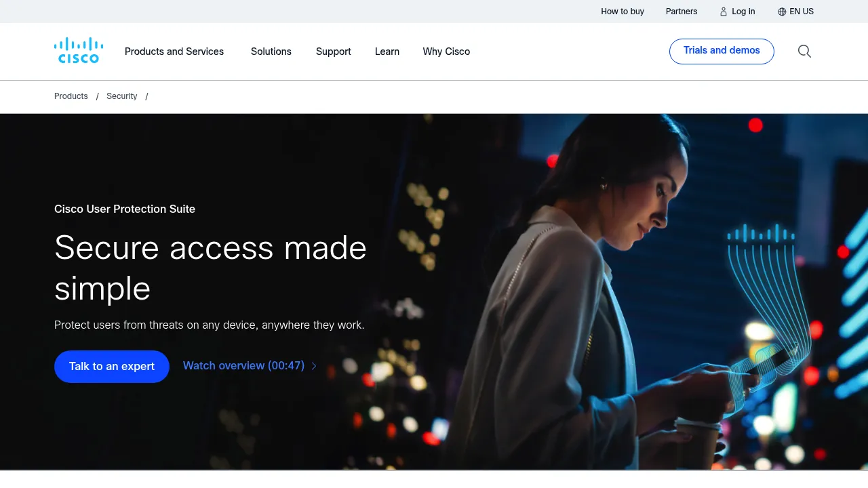Screen dimensions: 868x488
Task: Open the Why Cisco menu
Action: click(x=446, y=52)
